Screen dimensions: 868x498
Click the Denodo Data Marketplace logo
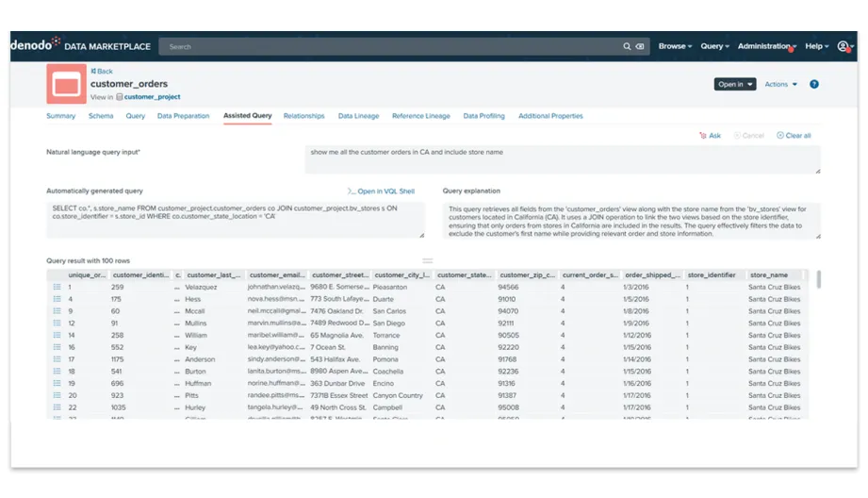coord(80,45)
